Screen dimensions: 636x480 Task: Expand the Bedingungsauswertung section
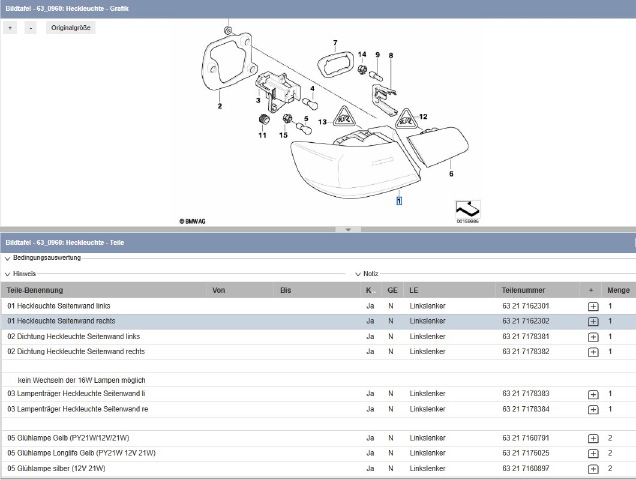coord(7,258)
